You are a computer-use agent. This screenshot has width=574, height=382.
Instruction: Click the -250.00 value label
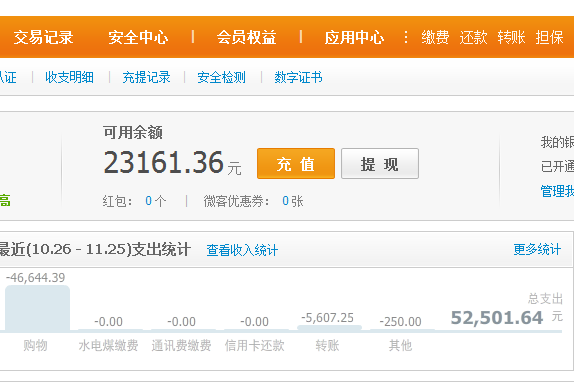[x=400, y=322]
